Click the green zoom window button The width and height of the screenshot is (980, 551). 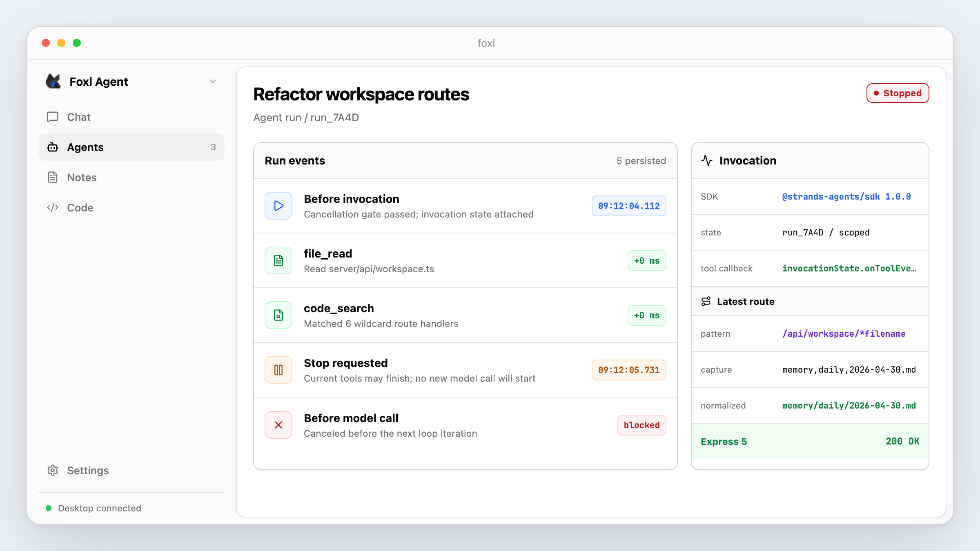tap(77, 43)
